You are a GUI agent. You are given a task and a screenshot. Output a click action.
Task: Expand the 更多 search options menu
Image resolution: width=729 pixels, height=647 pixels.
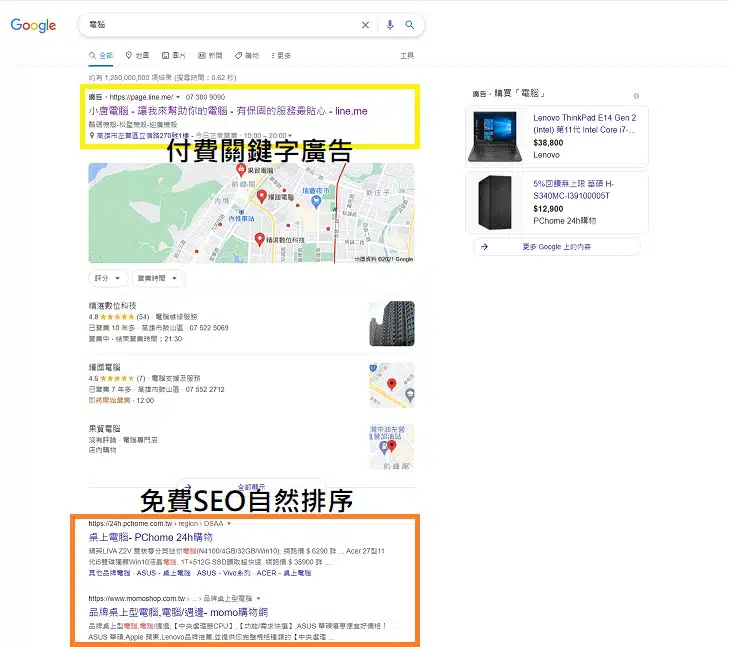(x=280, y=56)
